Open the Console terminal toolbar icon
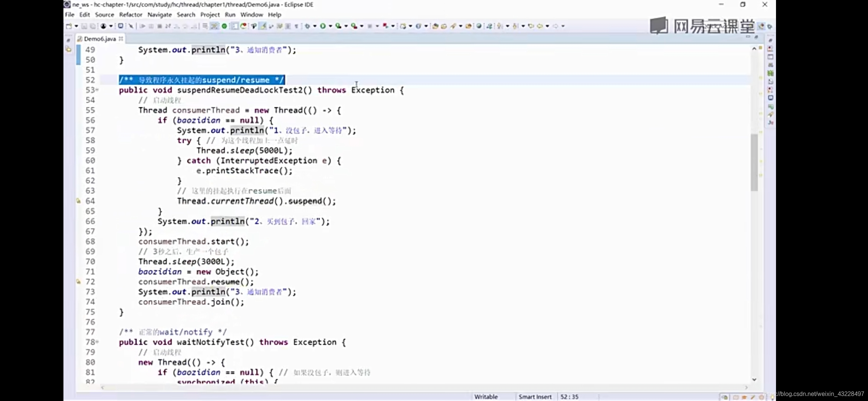The width and height of the screenshot is (868, 401). pos(121,26)
